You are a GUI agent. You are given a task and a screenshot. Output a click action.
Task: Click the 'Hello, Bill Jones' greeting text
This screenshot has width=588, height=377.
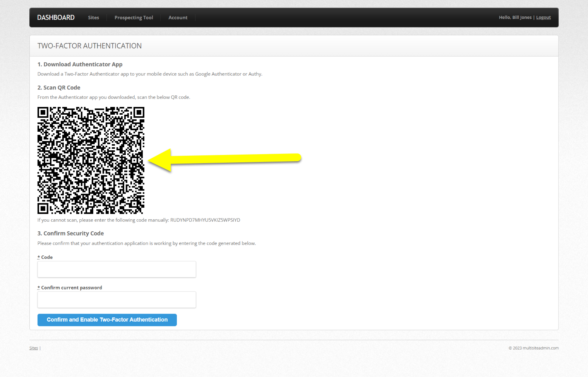(515, 17)
